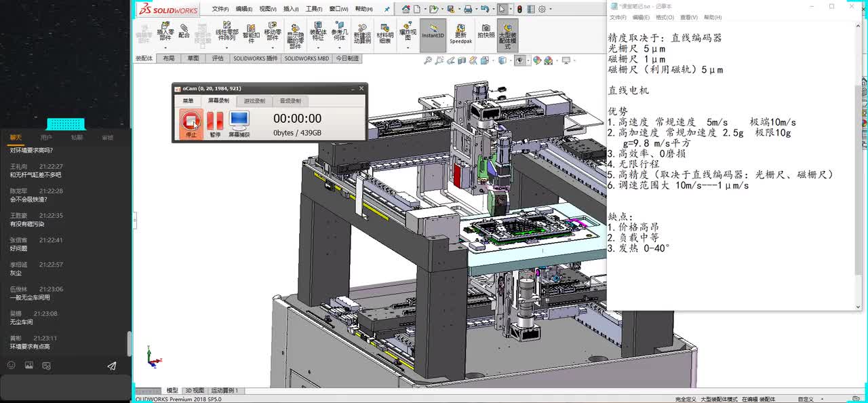Click New Motion Study (新建运动算例)
Screen dimensions: 868x403
pyautogui.click(x=362, y=34)
